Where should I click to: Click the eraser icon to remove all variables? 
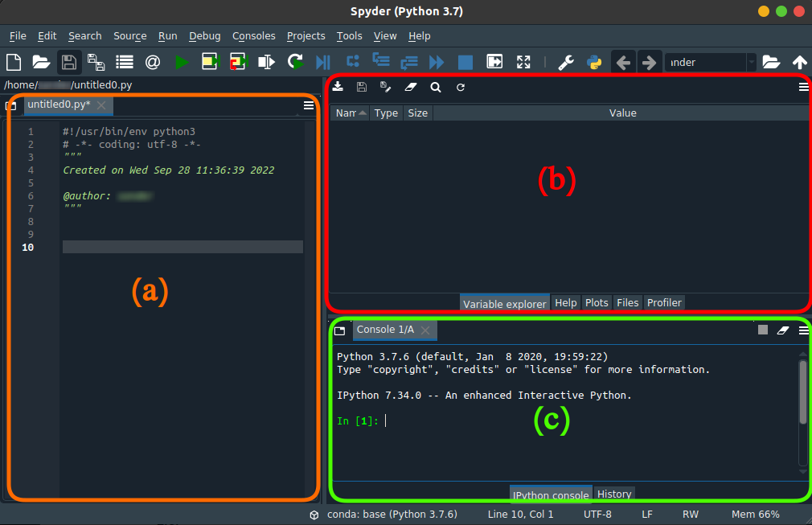(x=411, y=87)
